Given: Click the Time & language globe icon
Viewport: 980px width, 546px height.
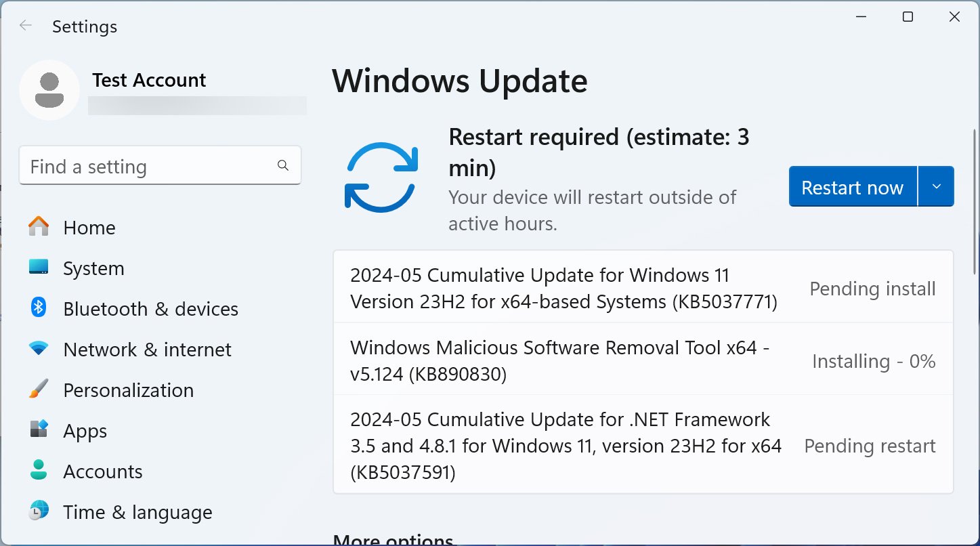Looking at the screenshot, I should (x=39, y=511).
